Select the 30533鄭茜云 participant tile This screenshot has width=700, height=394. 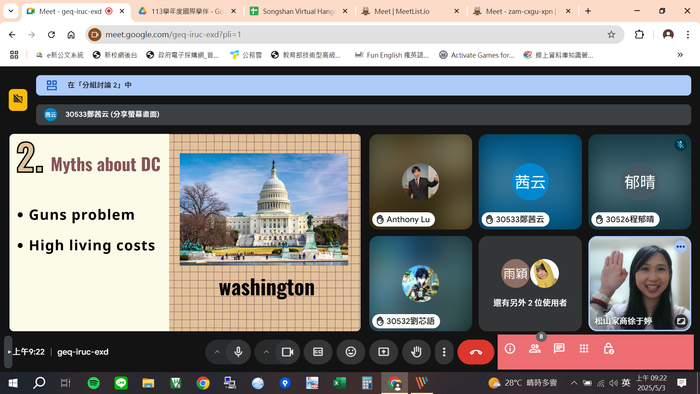530,182
